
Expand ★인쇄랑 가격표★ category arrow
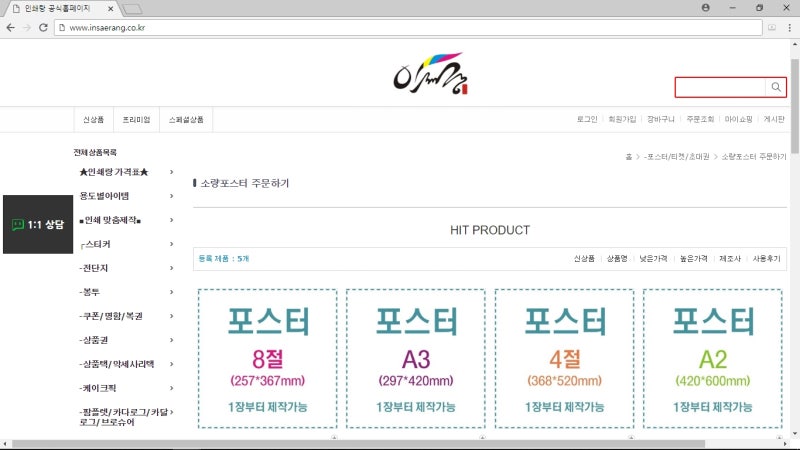[171, 172]
